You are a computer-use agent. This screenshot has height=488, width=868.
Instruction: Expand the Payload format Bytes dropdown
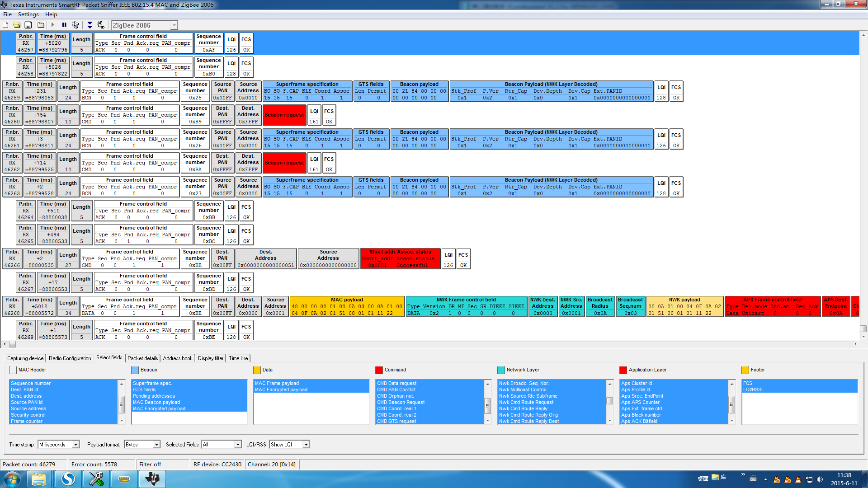click(156, 445)
